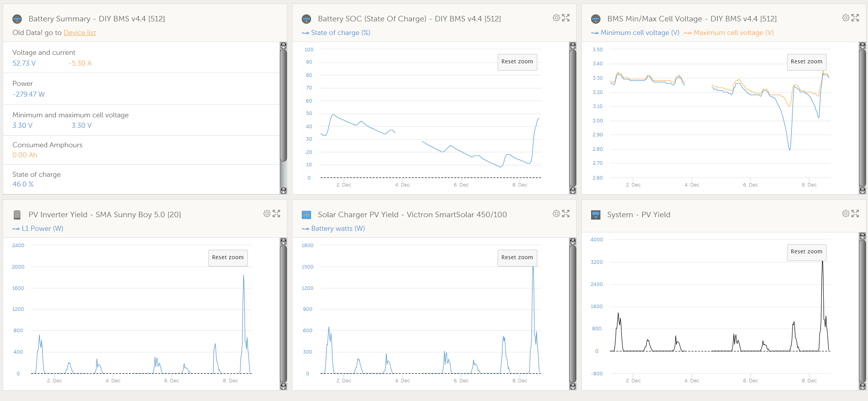
Task: Open settings gear for Solar Charger PV Yield widget
Action: point(556,214)
